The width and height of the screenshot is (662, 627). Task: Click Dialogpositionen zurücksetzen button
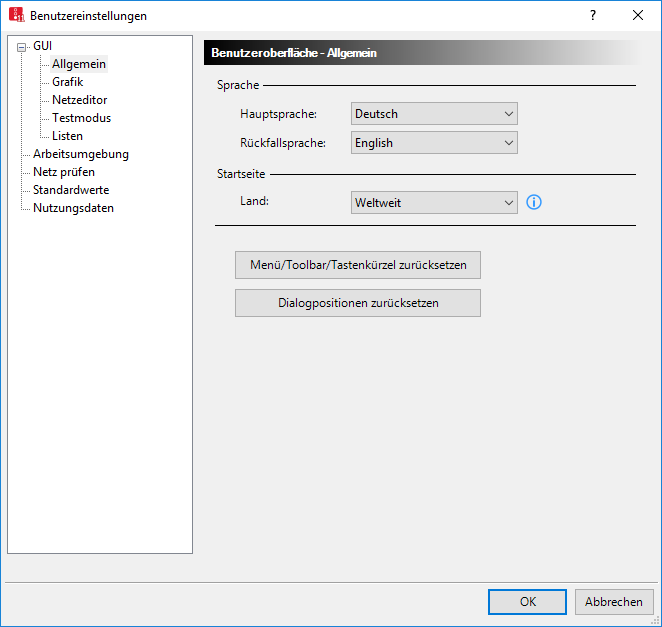[358, 303]
